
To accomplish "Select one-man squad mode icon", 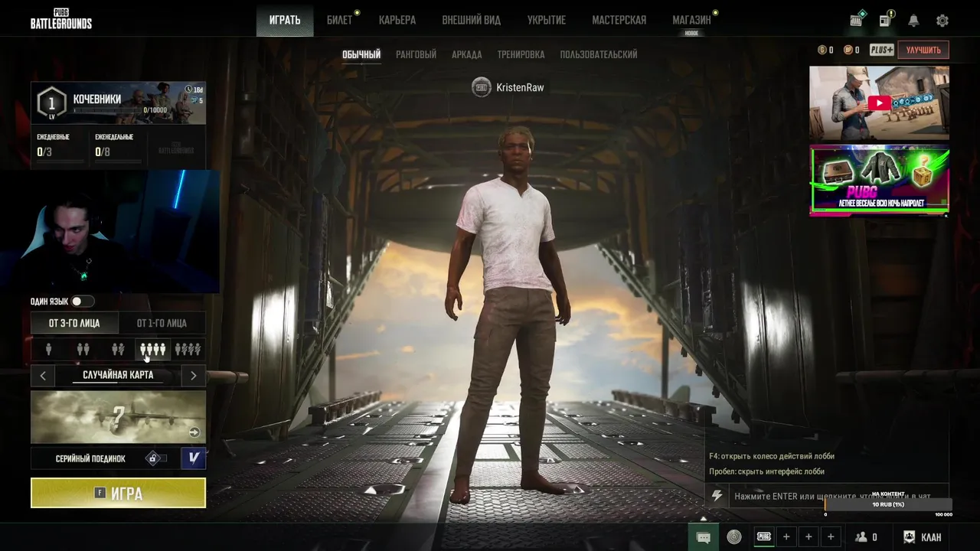I will point(188,350).
